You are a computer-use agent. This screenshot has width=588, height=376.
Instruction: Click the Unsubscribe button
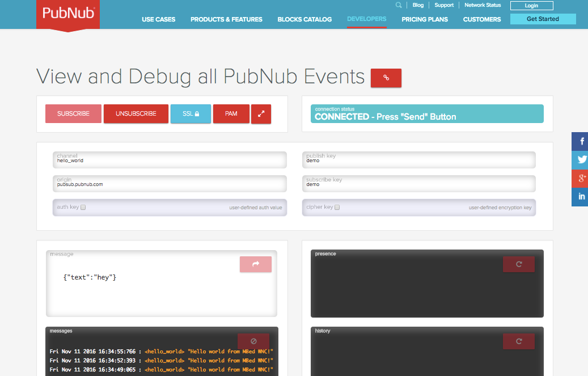coord(136,113)
